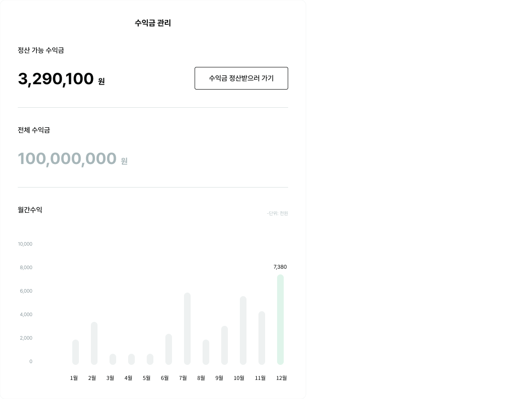Select the 10월 bar in chart
This screenshot has height=399, width=532.
243,330
